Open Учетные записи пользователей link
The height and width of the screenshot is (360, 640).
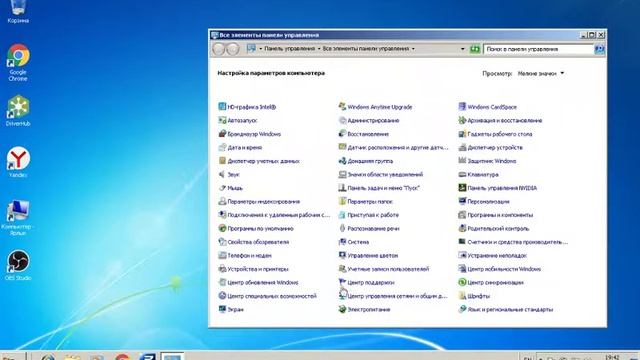(388, 269)
